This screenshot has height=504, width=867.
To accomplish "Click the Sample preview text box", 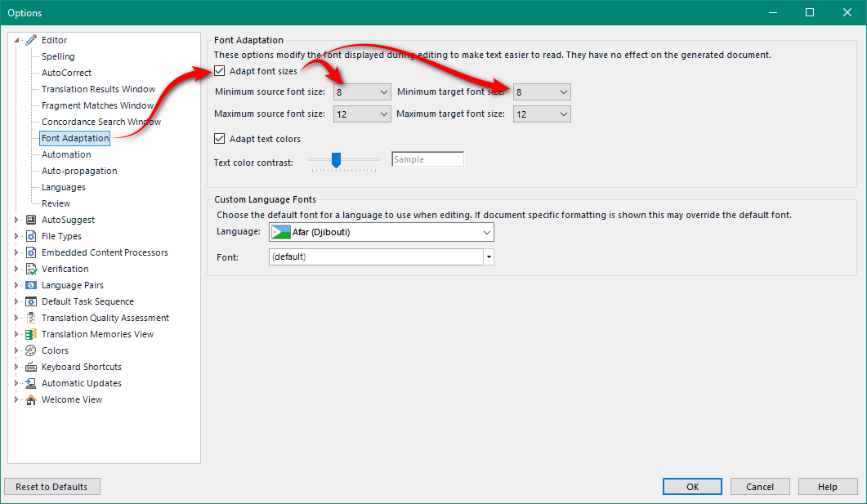I will pyautogui.click(x=427, y=159).
